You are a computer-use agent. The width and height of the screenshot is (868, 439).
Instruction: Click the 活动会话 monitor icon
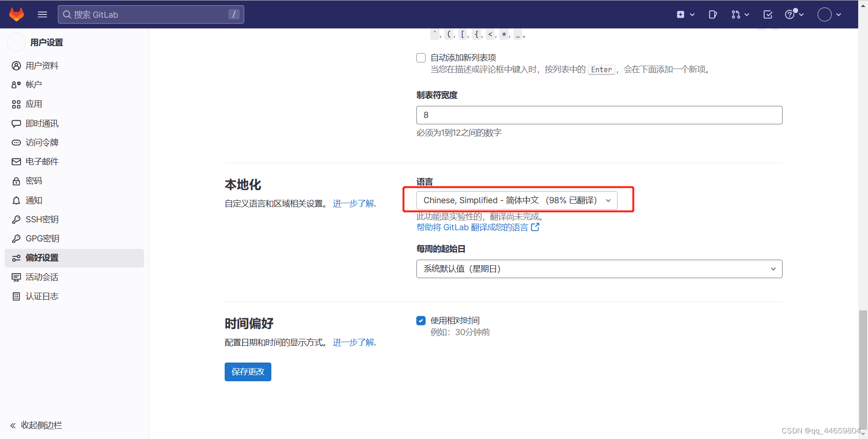(16, 277)
